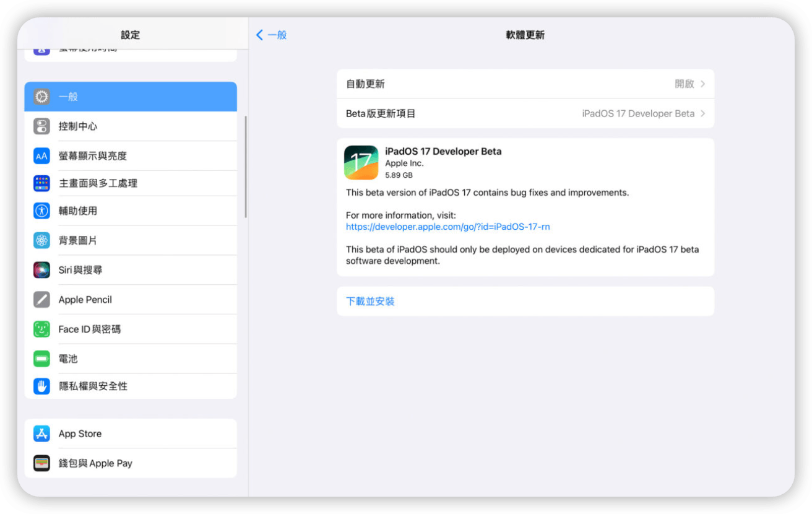The height and width of the screenshot is (514, 812).
Task: Open 隱私權與安全性 settings
Action: [131, 386]
